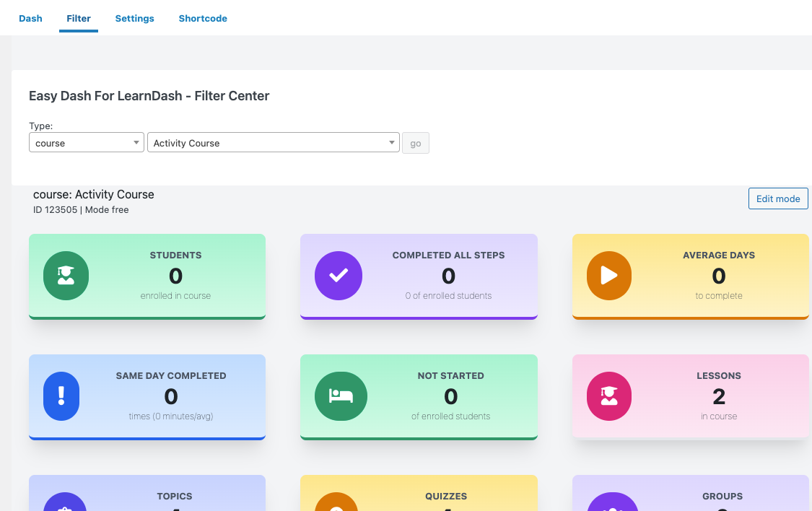
Task: Click the GROUPS card title
Action: [x=722, y=497]
